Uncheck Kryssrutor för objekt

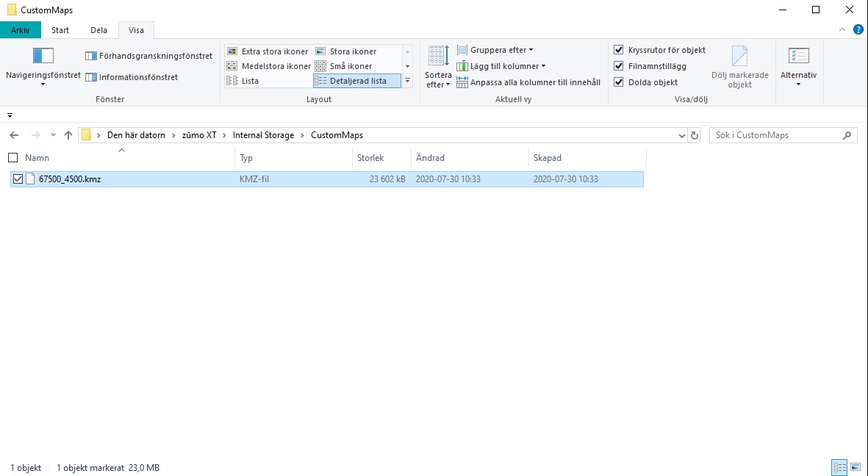point(619,50)
